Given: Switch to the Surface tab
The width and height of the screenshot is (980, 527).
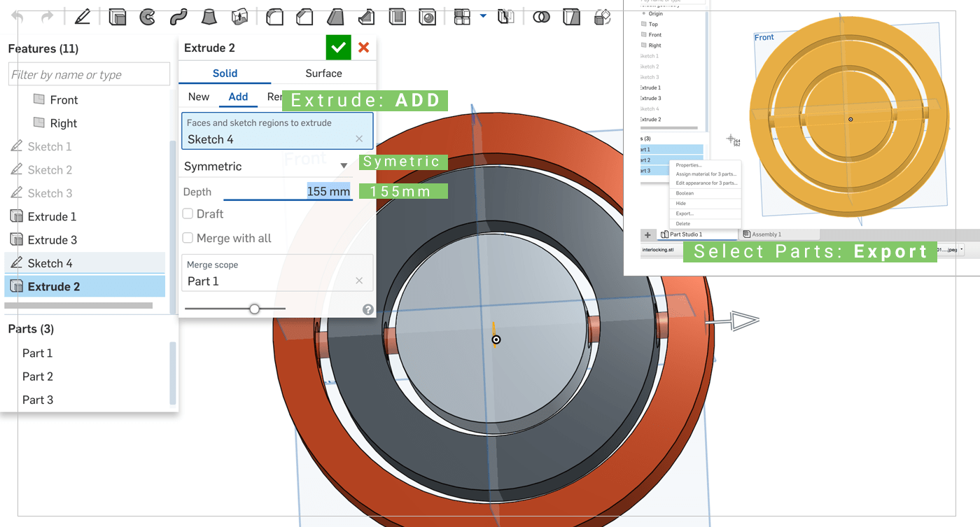Looking at the screenshot, I should 323,73.
